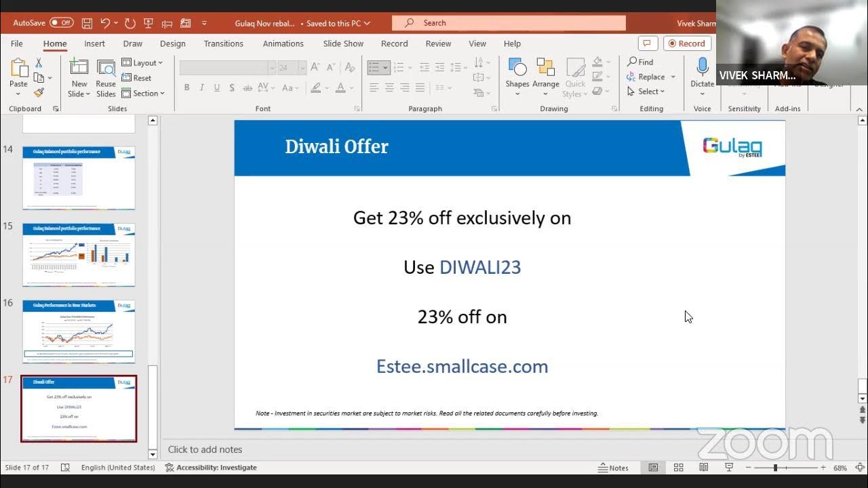
Task: Switch to the Insert tab
Action: (x=94, y=43)
